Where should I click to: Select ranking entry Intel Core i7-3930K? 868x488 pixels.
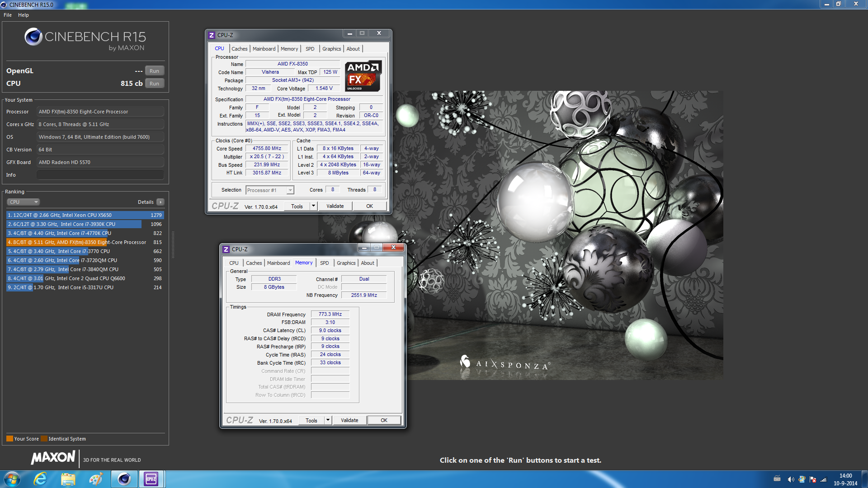[85, 224]
